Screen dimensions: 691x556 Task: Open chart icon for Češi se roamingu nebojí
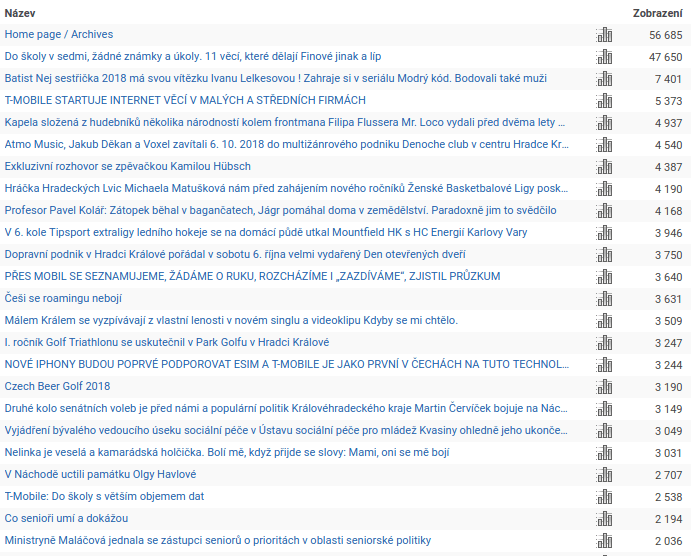(603, 299)
